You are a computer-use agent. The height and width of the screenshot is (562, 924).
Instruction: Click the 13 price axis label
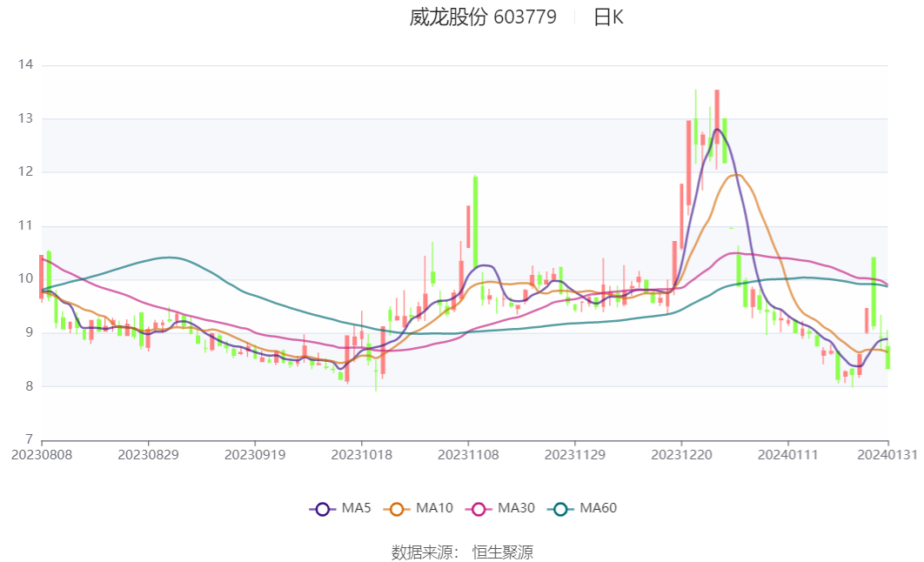[x=25, y=118]
